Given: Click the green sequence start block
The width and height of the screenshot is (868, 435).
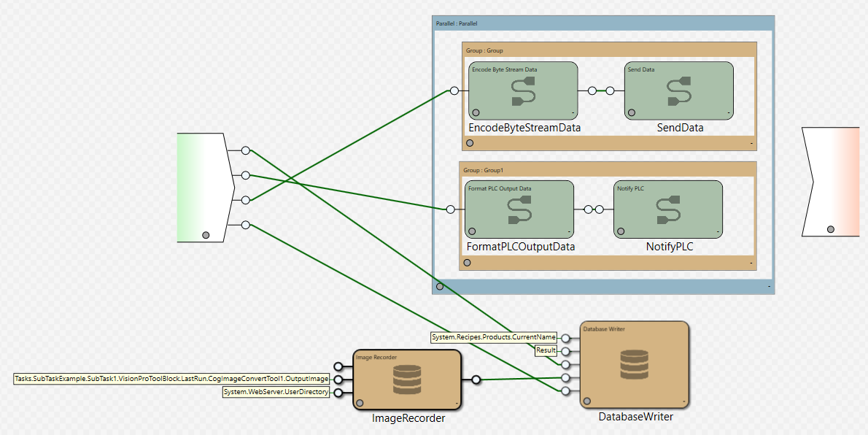Looking at the screenshot, I should (x=200, y=187).
